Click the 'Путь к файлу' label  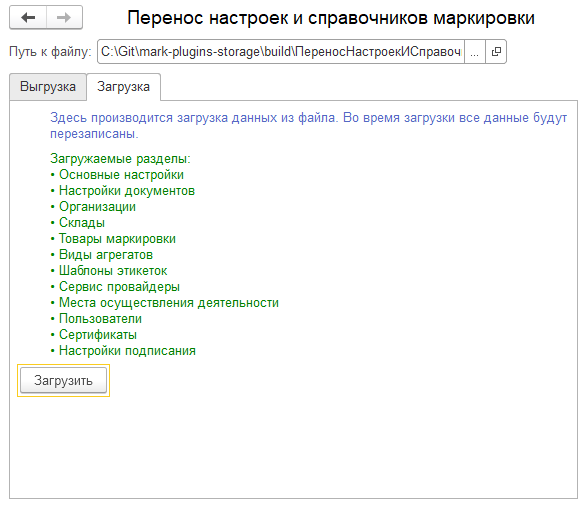[50, 51]
